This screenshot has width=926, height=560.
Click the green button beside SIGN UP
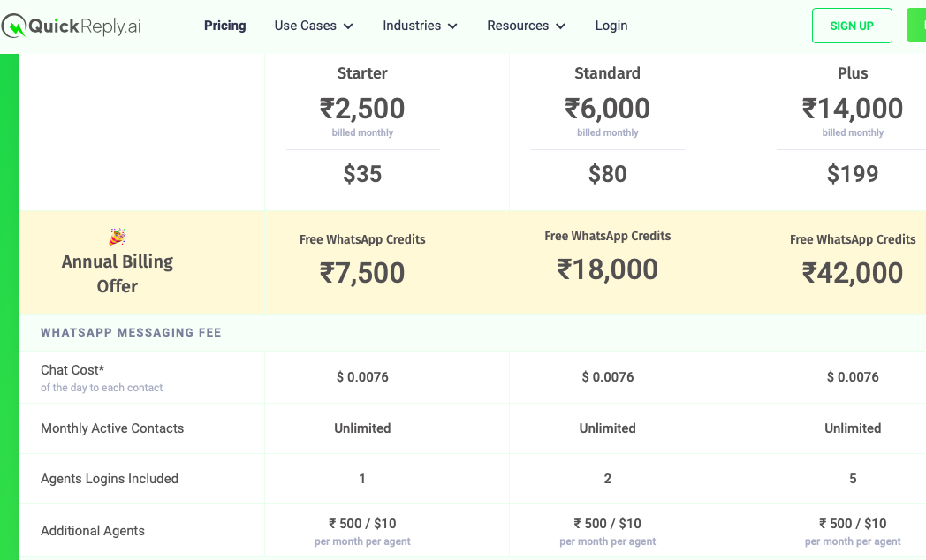tap(916, 26)
